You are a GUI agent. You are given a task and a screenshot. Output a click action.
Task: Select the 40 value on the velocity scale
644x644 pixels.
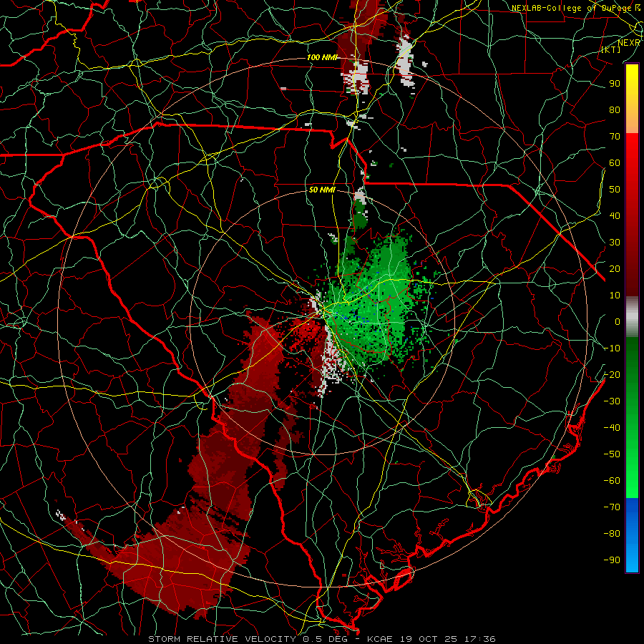pyautogui.click(x=615, y=216)
